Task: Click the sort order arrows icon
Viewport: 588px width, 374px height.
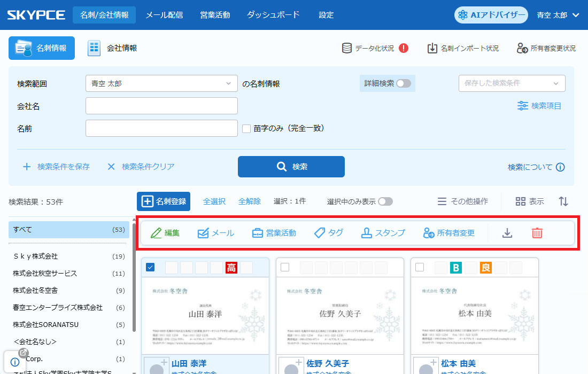Action: (x=563, y=201)
